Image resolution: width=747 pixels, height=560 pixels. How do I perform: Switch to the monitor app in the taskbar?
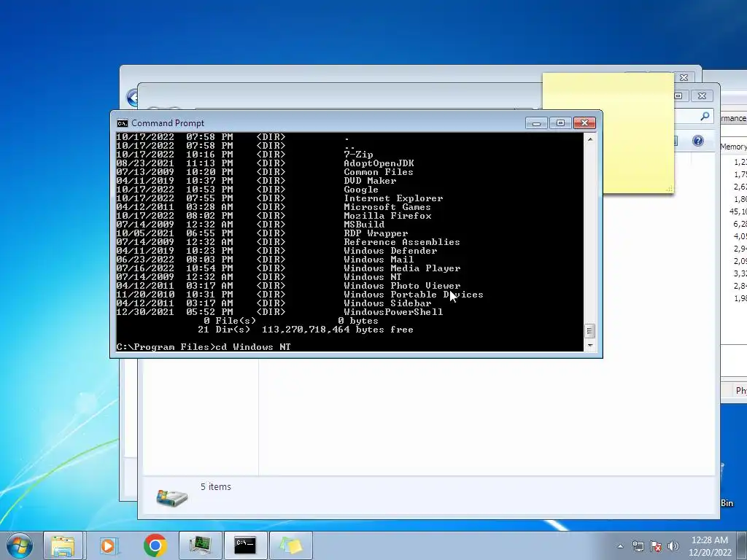click(200, 545)
